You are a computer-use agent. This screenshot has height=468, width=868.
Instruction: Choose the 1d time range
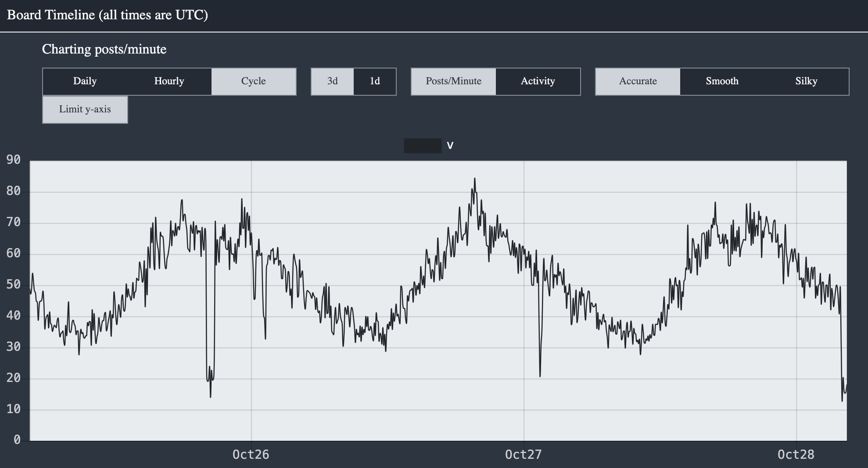point(375,81)
